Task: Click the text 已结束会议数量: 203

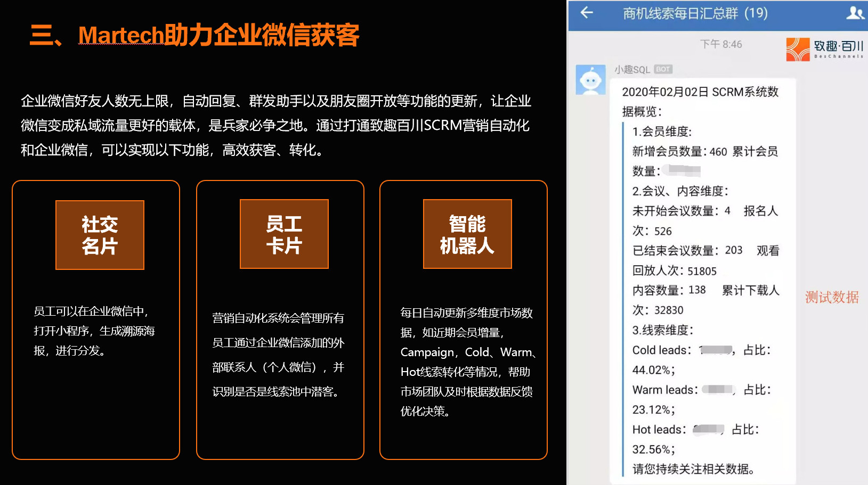Action: point(687,250)
